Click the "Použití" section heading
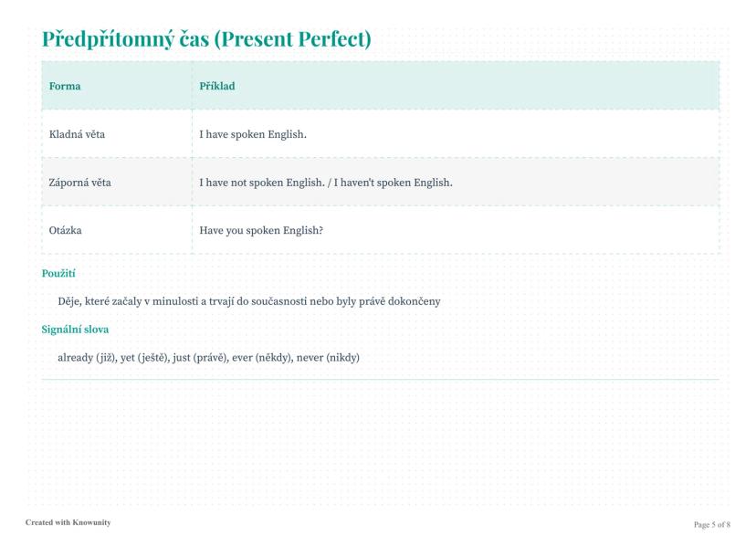Viewport: 756px width, 535px height. coord(60,273)
